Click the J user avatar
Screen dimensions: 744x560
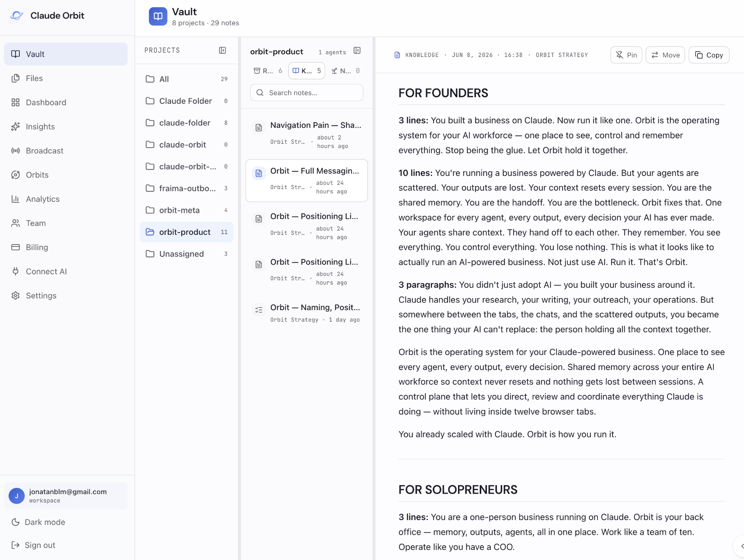(x=17, y=496)
